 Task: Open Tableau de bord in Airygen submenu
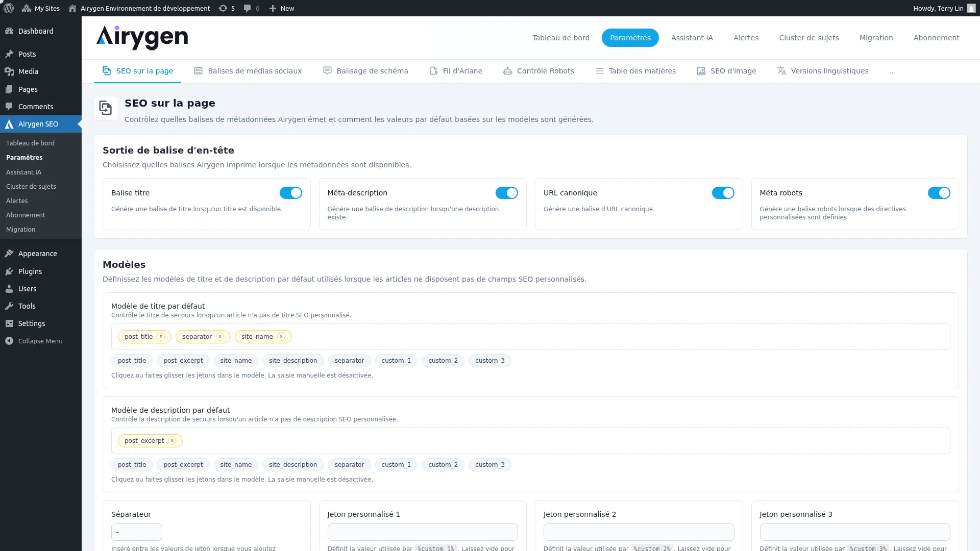point(31,143)
